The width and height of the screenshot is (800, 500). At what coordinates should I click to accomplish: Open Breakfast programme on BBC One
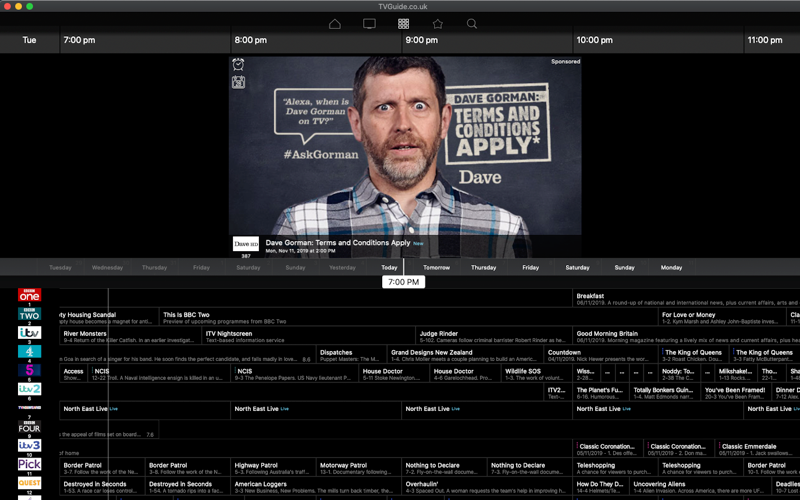686,298
